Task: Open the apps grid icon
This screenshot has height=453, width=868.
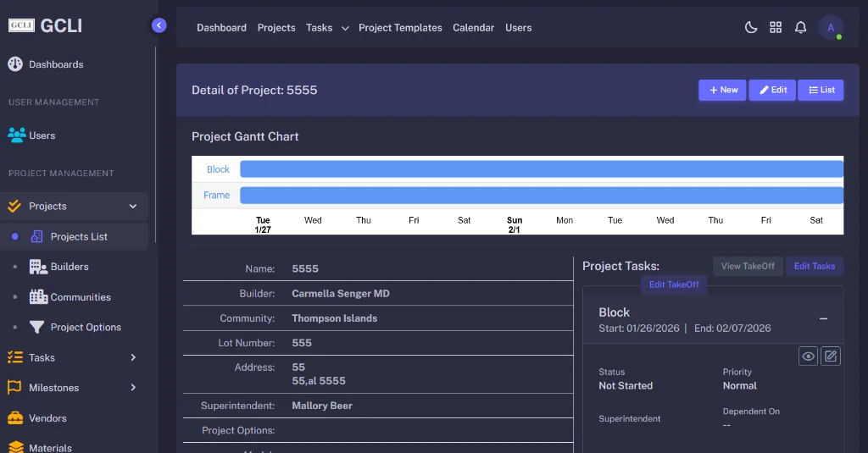Action: click(776, 27)
